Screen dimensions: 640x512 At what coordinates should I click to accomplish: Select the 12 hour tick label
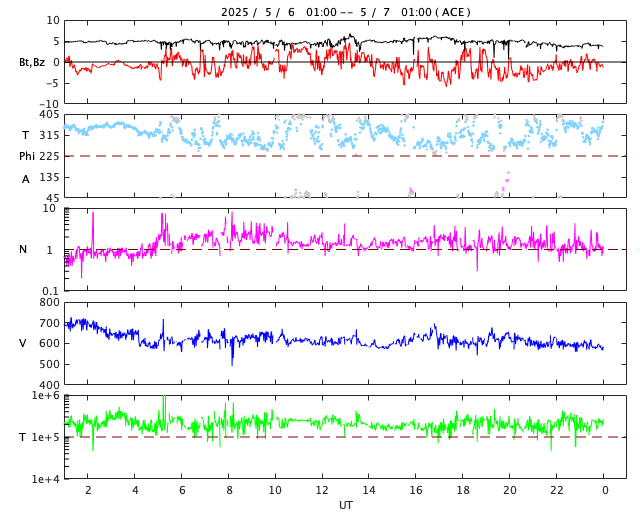coord(322,490)
